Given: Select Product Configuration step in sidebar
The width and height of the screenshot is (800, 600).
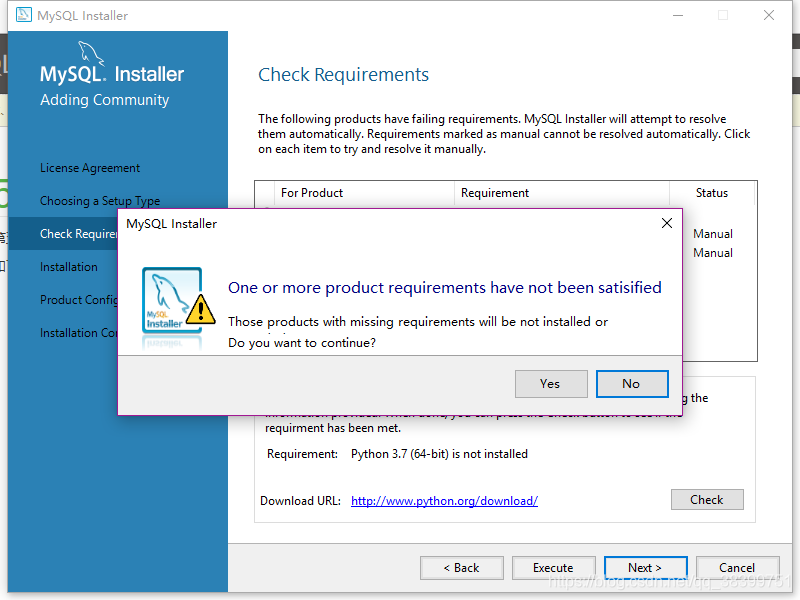Looking at the screenshot, I should click(79, 300).
